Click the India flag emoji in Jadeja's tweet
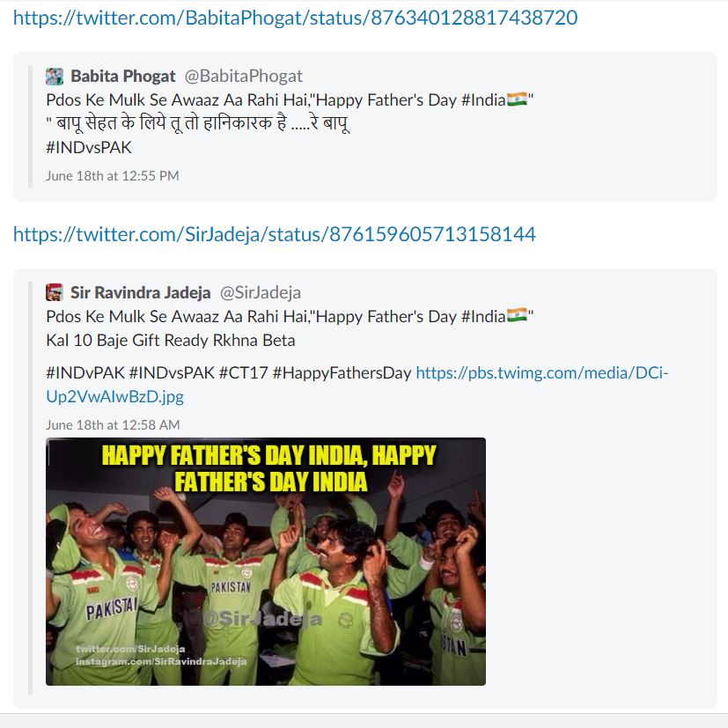 click(518, 316)
